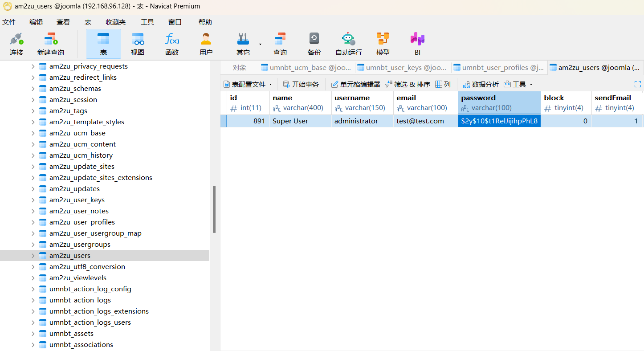Open the 查看 menu
The width and height of the screenshot is (644, 351).
[63, 22]
